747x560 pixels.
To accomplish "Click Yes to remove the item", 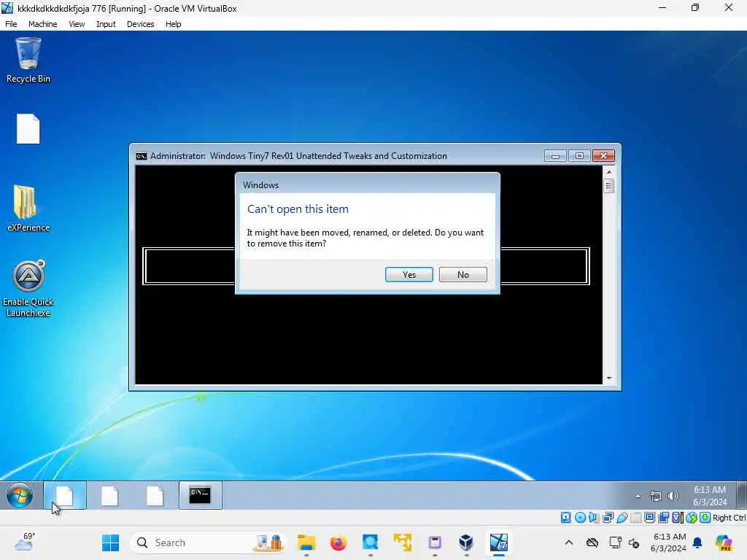I will [409, 274].
